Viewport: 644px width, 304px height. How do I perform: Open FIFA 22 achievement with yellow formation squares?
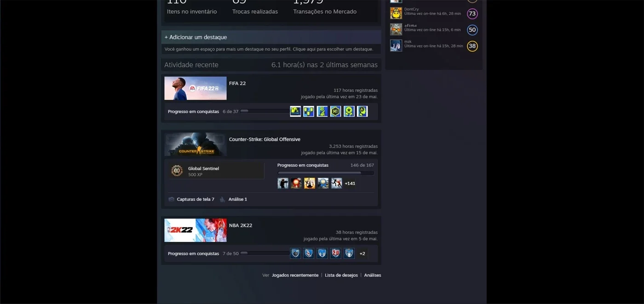click(x=309, y=111)
